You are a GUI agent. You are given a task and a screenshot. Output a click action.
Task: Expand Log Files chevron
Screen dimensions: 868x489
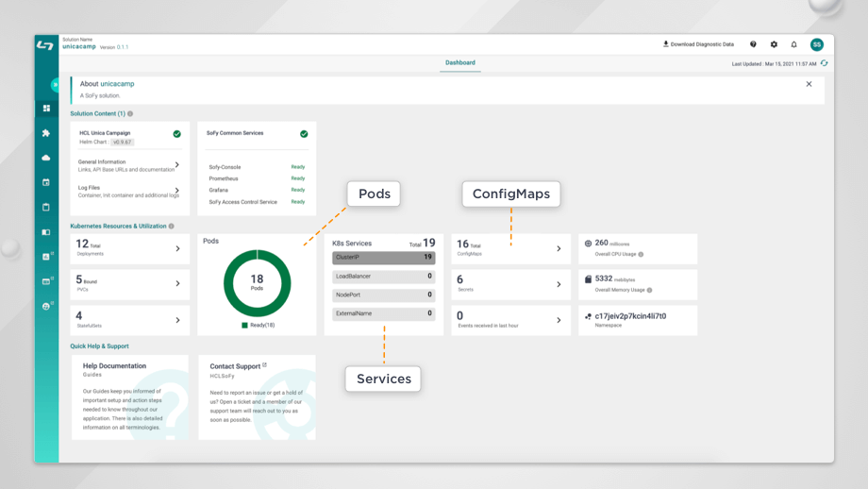click(x=177, y=191)
